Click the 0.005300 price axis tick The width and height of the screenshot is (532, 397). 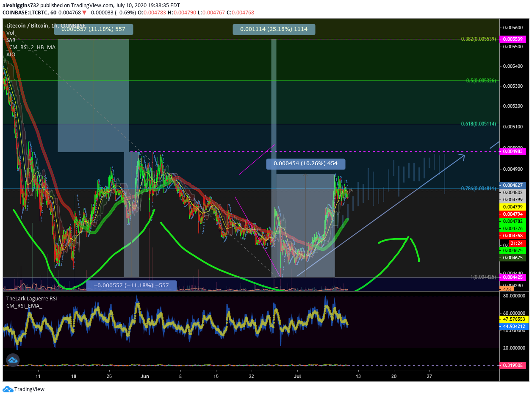pos(513,86)
